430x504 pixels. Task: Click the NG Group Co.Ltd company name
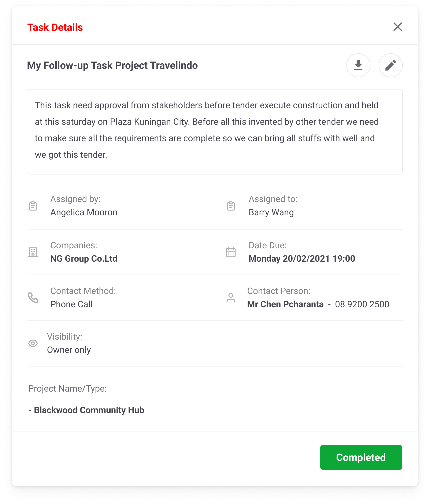(84, 259)
